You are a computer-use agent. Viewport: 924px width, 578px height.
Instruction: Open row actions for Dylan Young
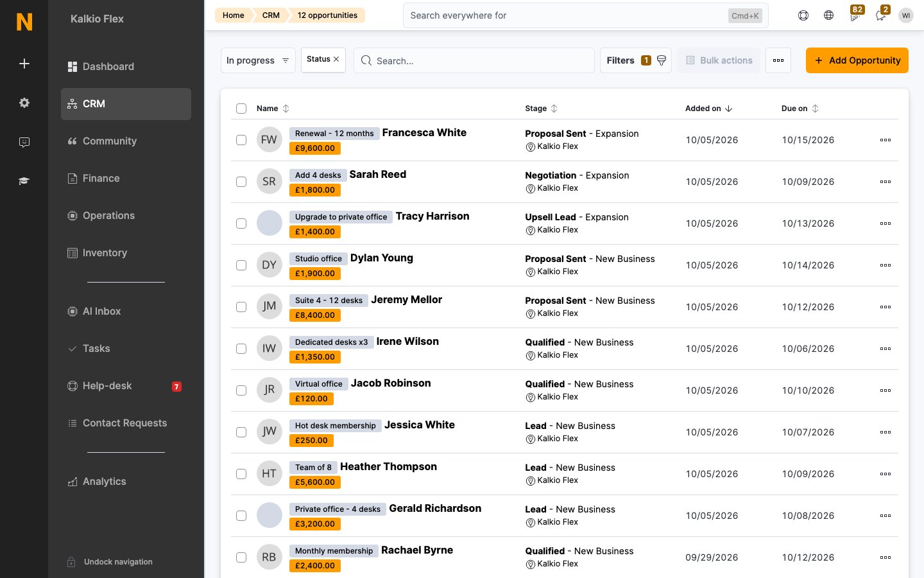pos(886,265)
